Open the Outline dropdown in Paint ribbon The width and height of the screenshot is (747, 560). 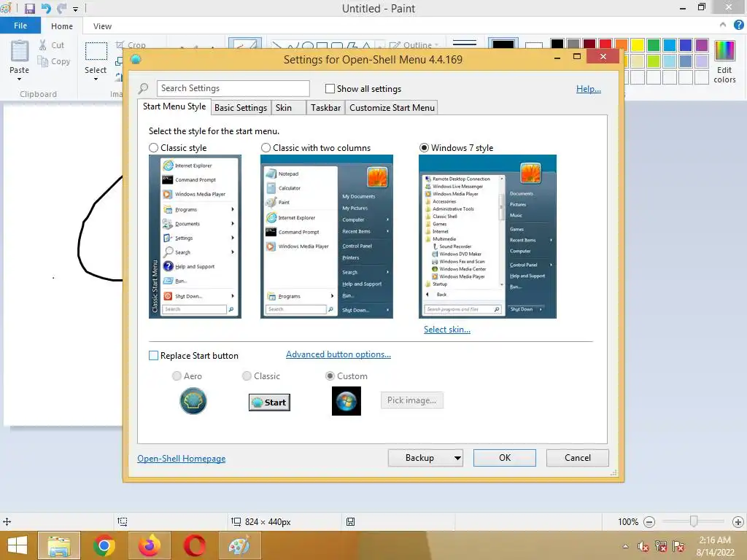click(414, 45)
